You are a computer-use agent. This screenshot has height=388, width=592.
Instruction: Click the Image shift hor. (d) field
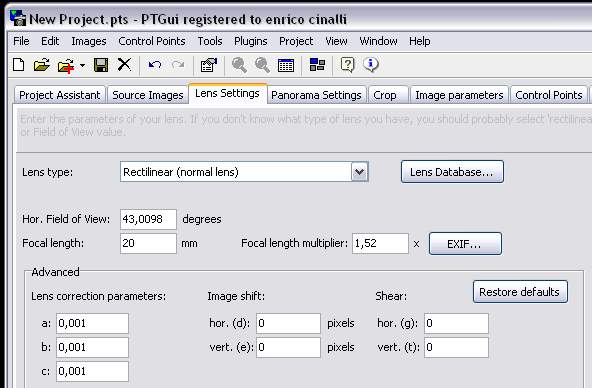tap(288, 323)
